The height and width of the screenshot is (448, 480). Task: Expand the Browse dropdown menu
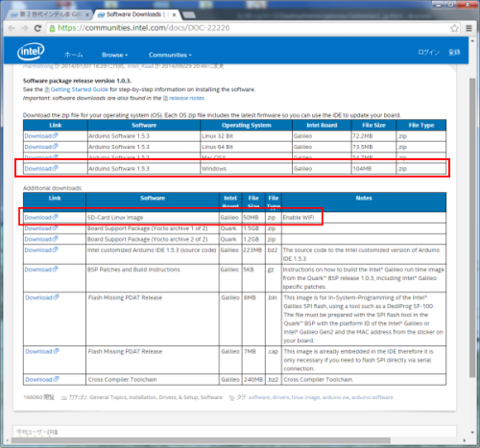point(114,55)
